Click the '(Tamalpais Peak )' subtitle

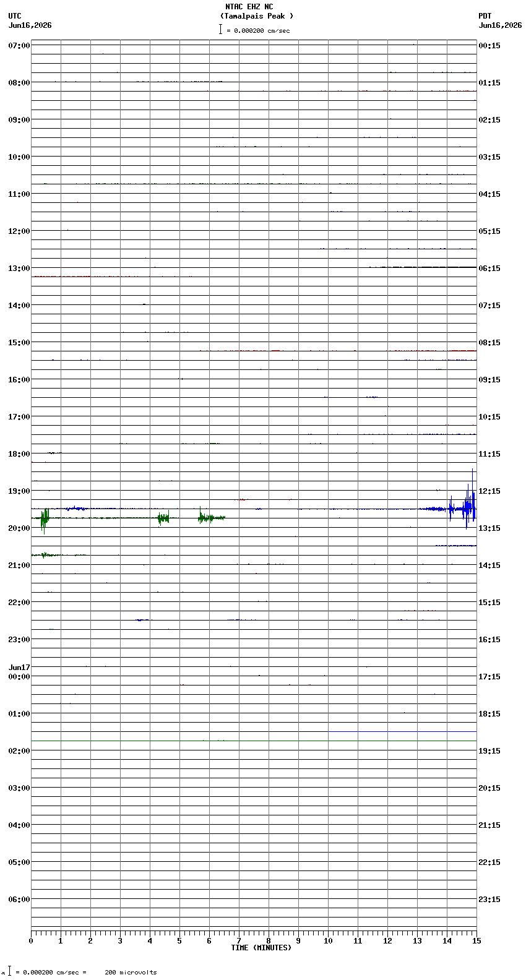click(x=257, y=16)
